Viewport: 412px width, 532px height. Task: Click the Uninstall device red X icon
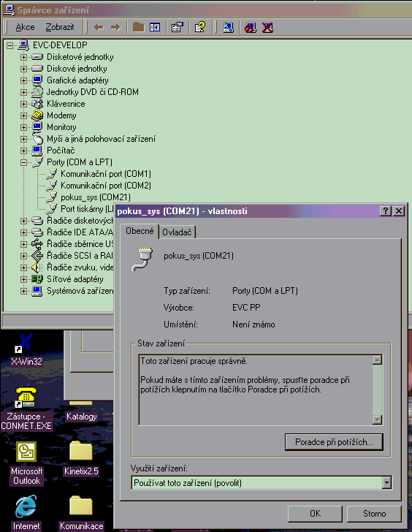[267, 27]
